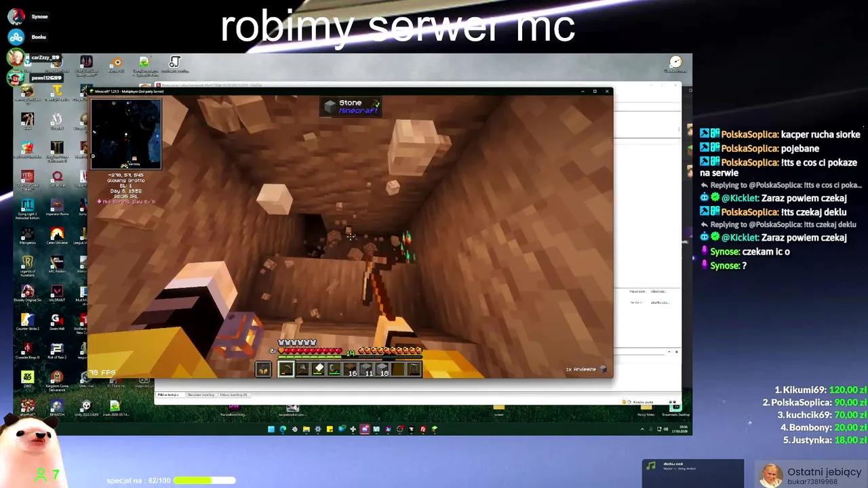Open the Counter-Strike 2 desktop shortcut
Image resolution: width=868 pixels, height=488 pixels.
tap(27, 321)
